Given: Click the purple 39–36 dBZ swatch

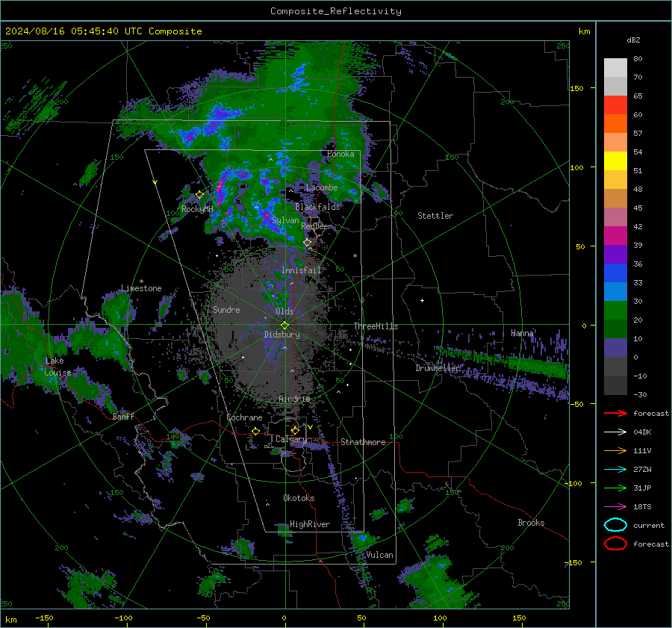Looking at the screenshot, I should [x=615, y=255].
